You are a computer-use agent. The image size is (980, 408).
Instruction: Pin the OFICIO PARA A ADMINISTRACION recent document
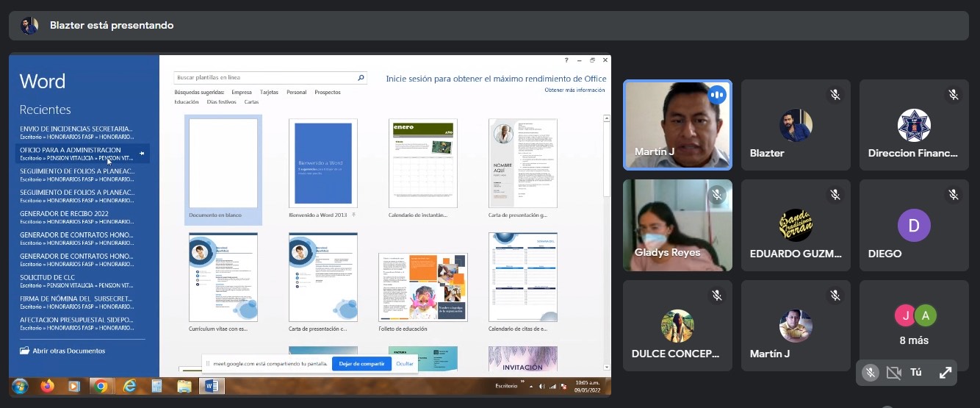coord(143,154)
